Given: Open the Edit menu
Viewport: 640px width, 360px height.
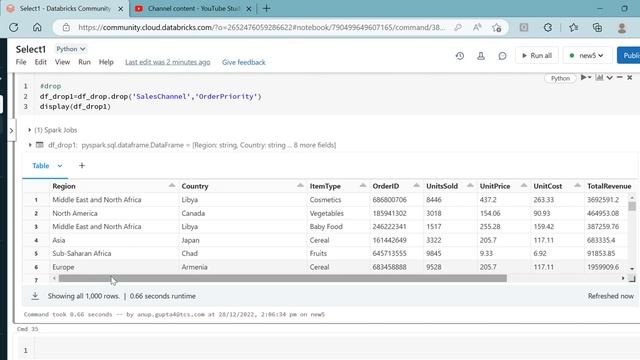Looking at the screenshot, I should click(x=40, y=62).
